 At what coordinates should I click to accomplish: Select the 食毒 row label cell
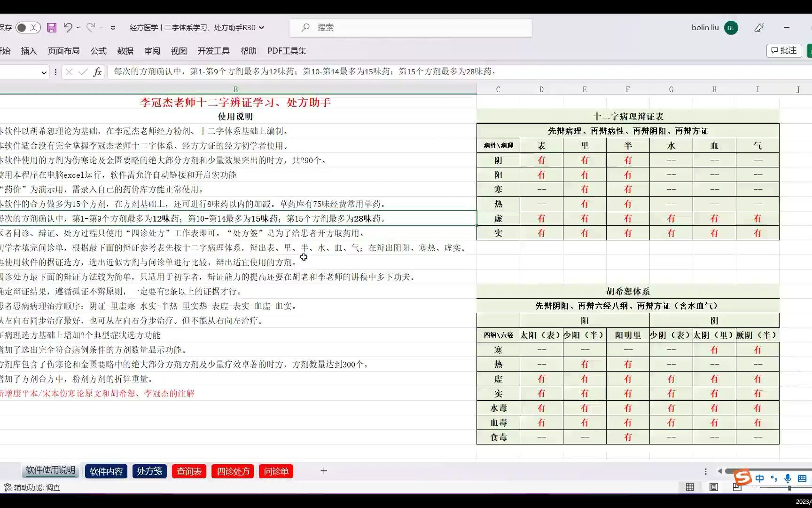pos(498,437)
